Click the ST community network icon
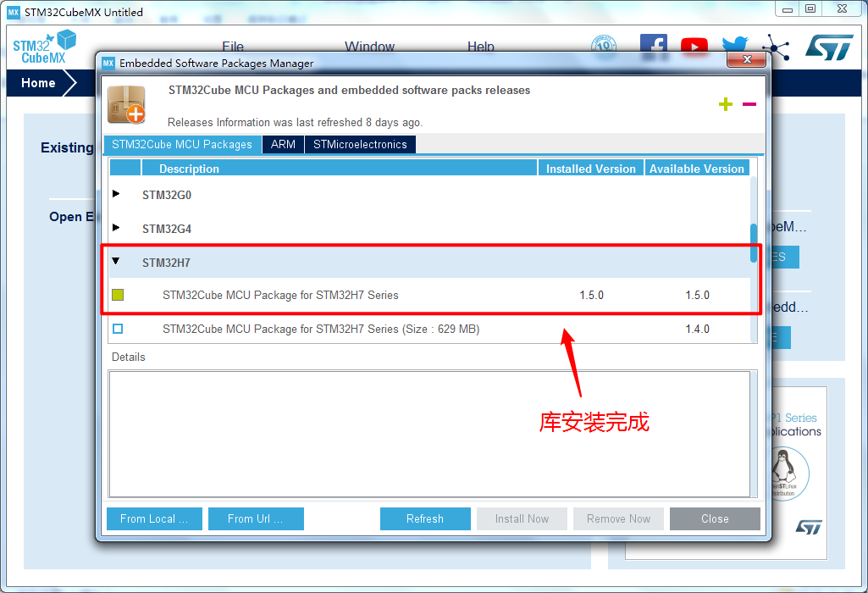 (774, 47)
